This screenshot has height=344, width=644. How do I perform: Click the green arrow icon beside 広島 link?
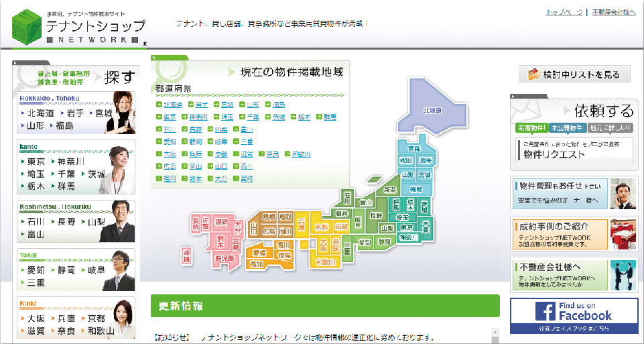click(x=159, y=166)
